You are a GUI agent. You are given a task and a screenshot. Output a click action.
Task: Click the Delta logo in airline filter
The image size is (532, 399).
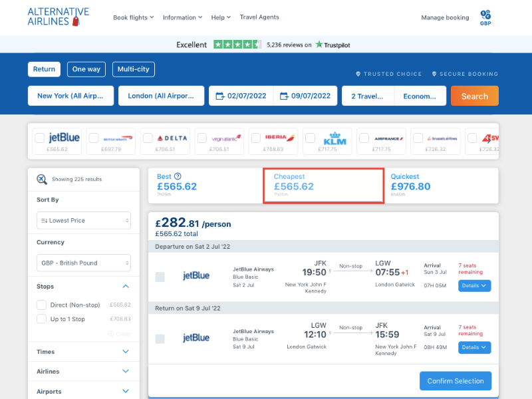click(172, 138)
